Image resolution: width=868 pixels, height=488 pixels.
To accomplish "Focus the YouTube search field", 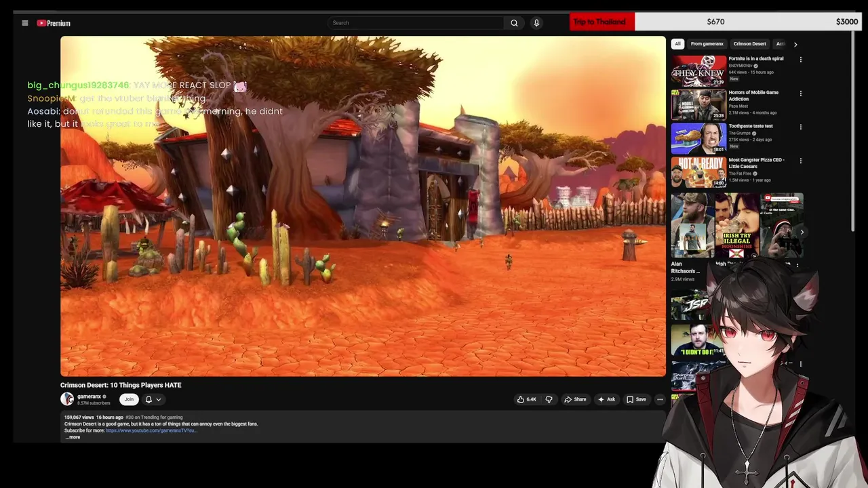I will pyautogui.click(x=416, y=23).
